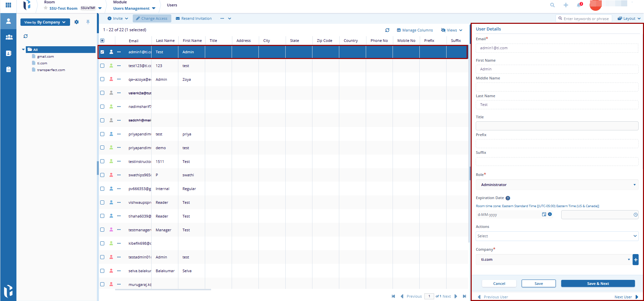Expand the Actions Select dropdown
The height and width of the screenshot is (301, 644).
pyautogui.click(x=557, y=236)
